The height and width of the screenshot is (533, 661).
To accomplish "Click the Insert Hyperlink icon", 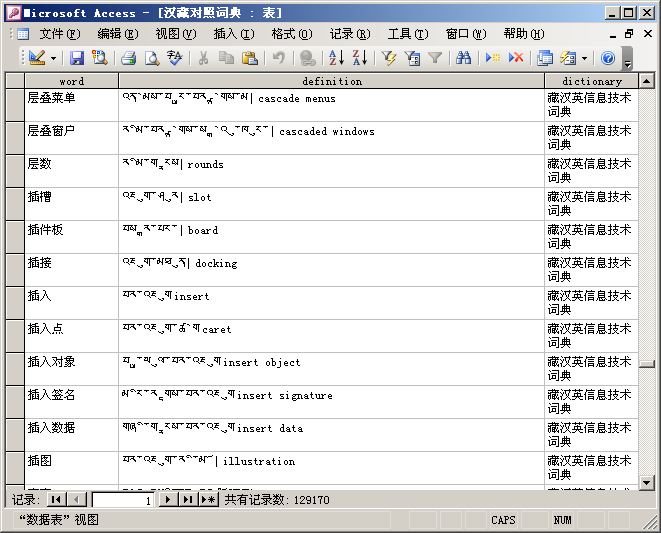I will pyautogui.click(x=308, y=58).
